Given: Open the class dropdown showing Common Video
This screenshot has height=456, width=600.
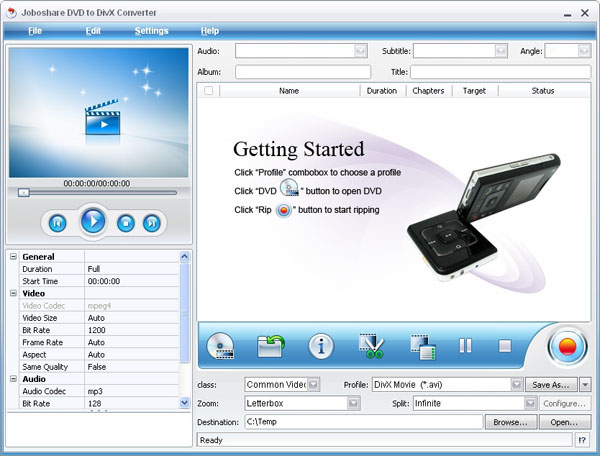Looking at the screenshot, I should pos(313,384).
